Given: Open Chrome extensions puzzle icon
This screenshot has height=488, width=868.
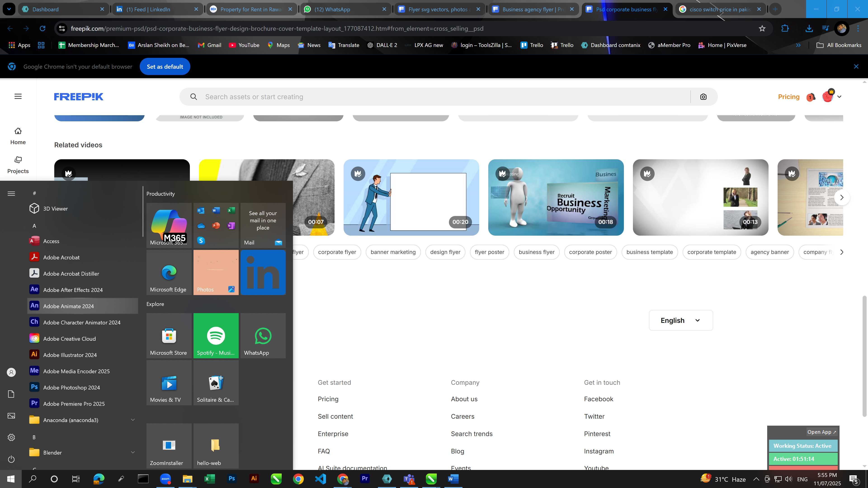Looking at the screenshot, I should (x=785, y=29).
